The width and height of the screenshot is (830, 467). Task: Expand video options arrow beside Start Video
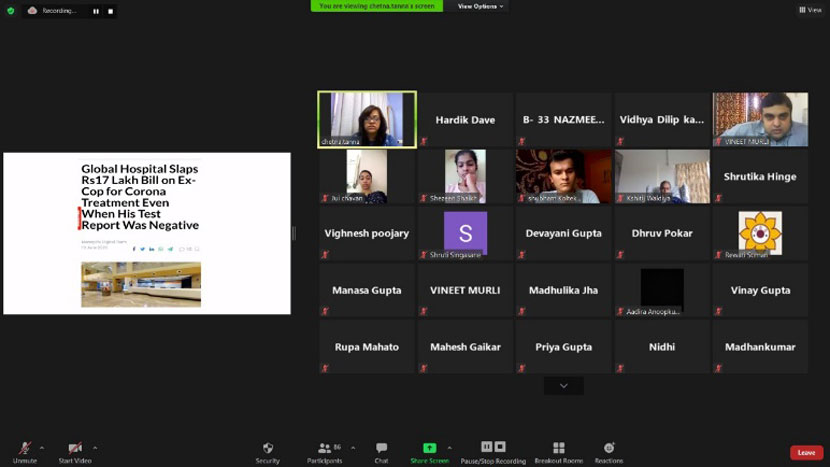coord(95,447)
